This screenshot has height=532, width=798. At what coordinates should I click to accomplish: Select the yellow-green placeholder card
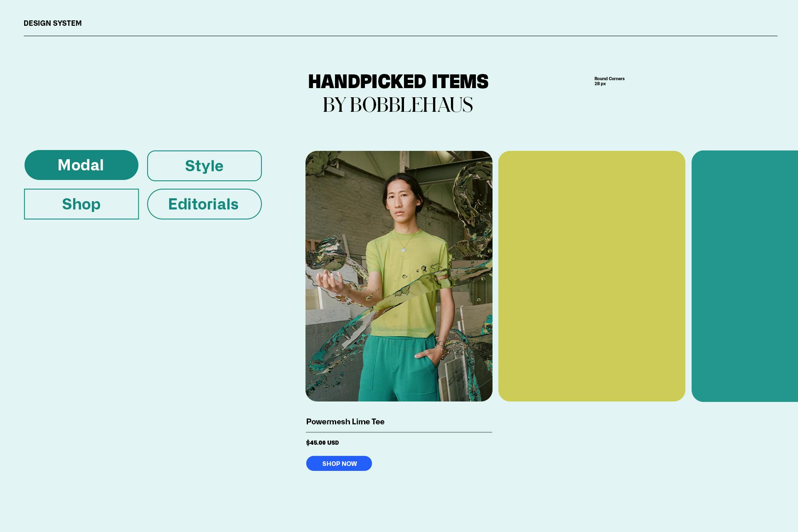(592, 276)
